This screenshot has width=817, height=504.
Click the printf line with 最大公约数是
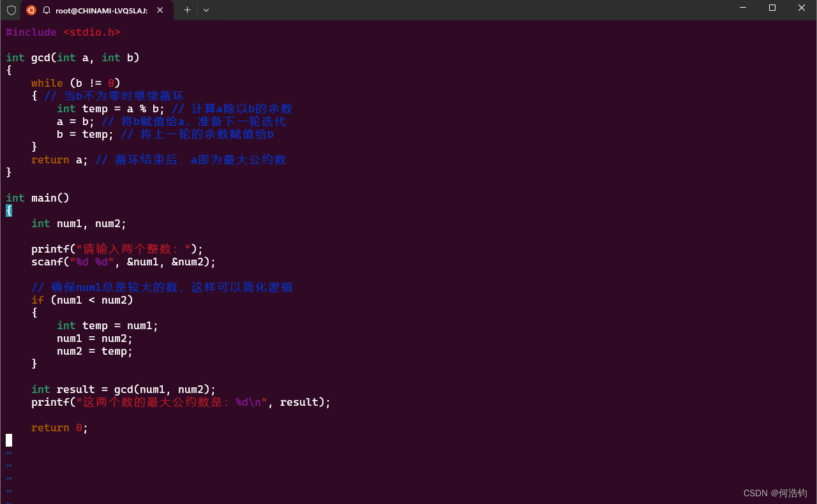click(181, 402)
